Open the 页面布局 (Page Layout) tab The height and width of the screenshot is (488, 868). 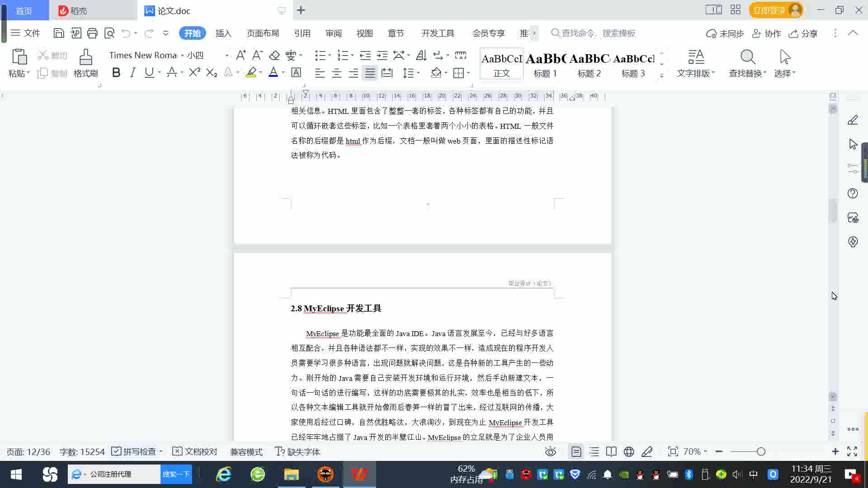coord(263,33)
